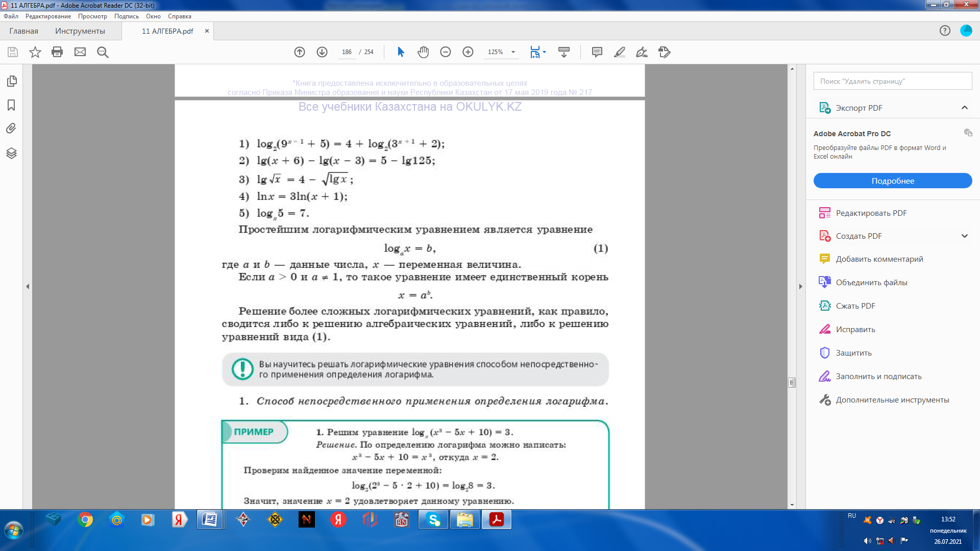Screen dimensions: 980x551
Task: Open the Просмотр menu
Action: tap(92, 16)
